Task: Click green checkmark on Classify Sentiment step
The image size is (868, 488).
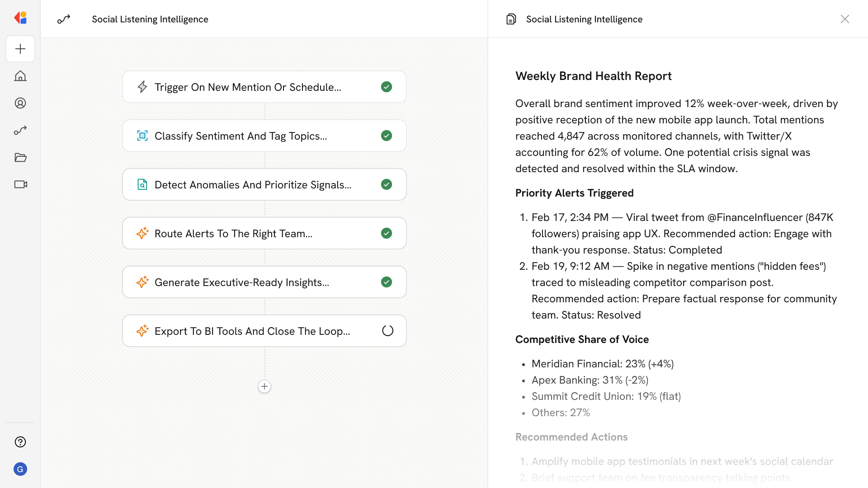Action: 387,136
